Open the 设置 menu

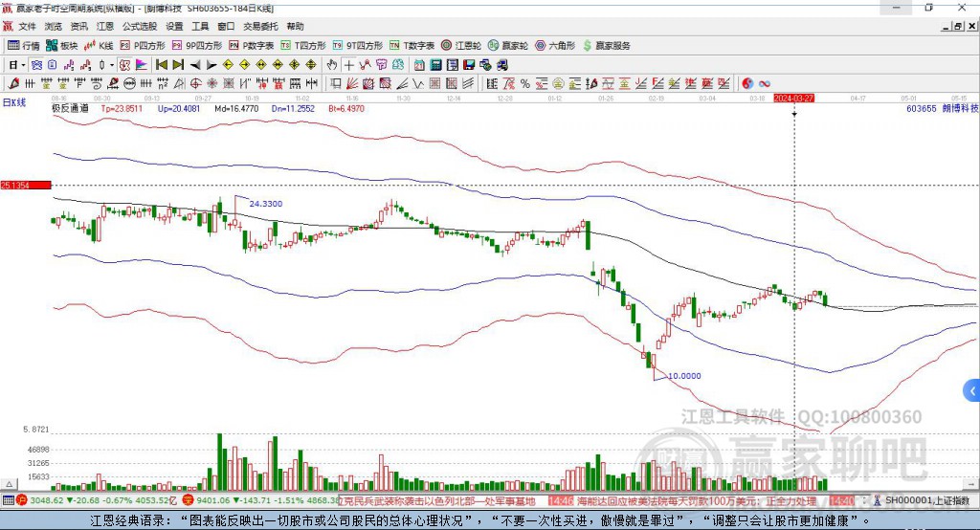[x=174, y=26]
